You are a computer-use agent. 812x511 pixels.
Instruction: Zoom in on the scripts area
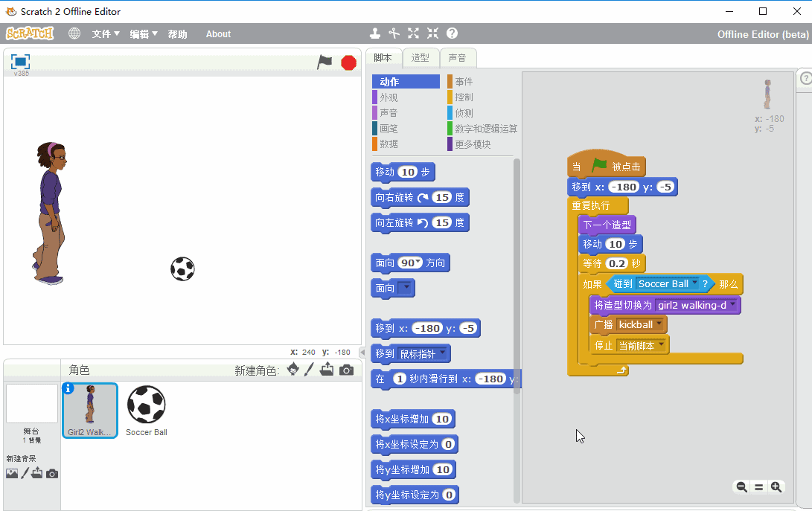[776, 487]
